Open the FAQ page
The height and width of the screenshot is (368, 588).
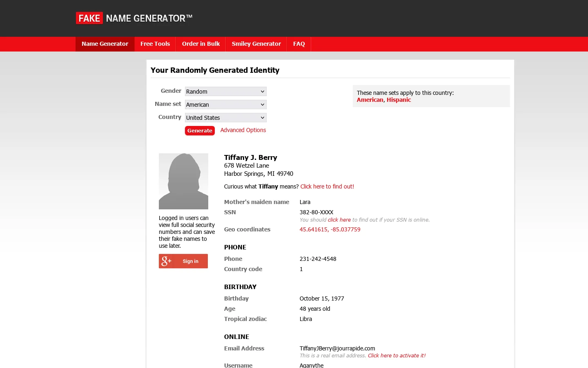[299, 44]
